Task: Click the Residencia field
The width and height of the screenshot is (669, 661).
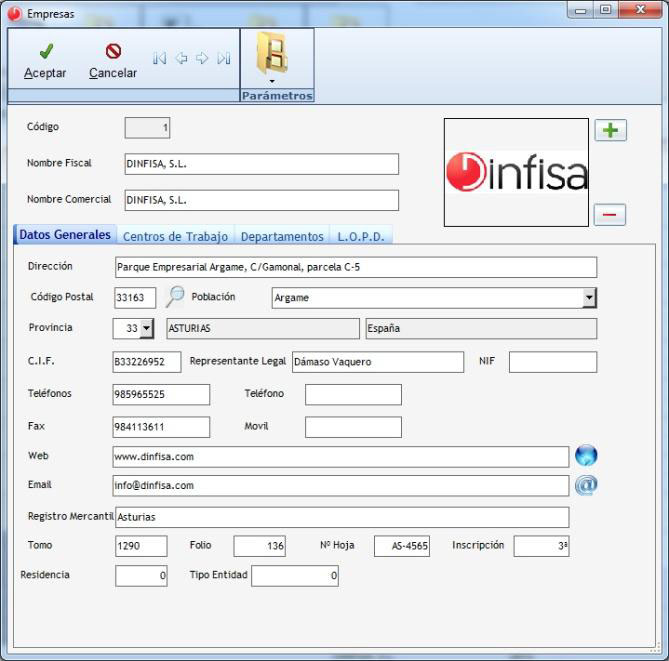Action: pyautogui.click(x=141, y=576)
